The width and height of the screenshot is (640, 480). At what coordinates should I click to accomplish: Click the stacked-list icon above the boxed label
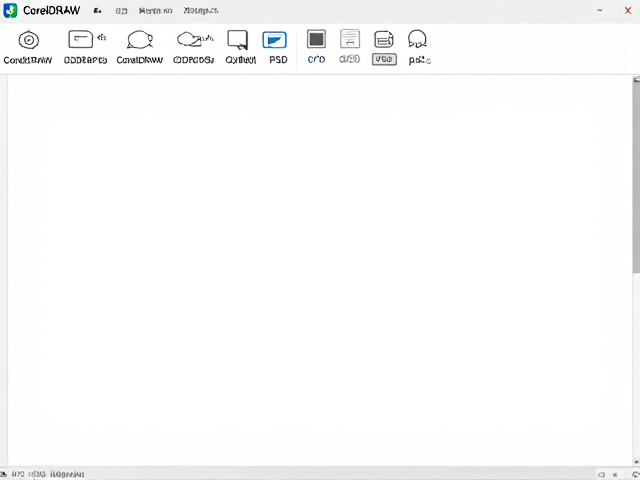point(384,40)
